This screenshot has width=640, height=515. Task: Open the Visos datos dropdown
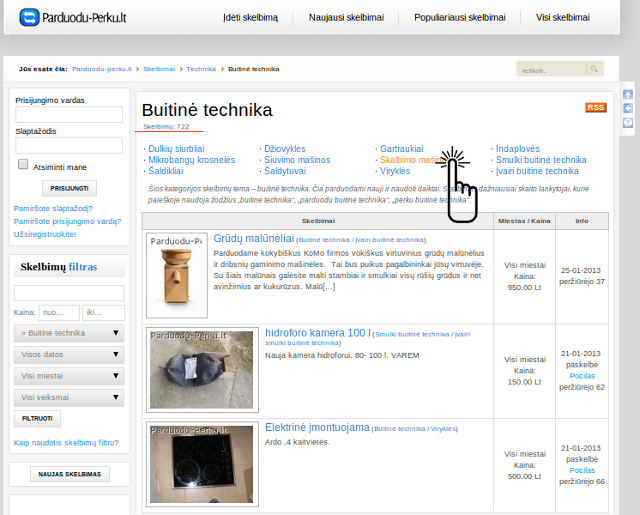68,354
